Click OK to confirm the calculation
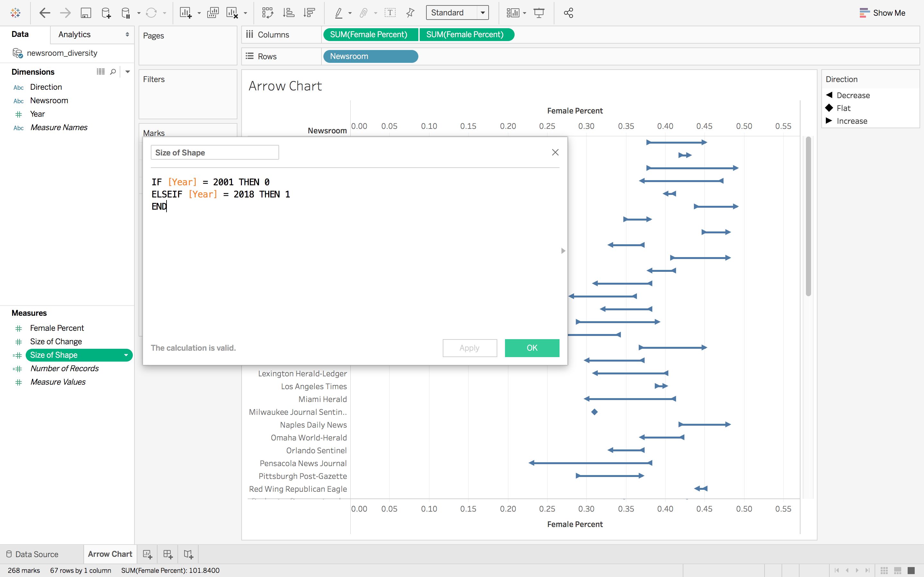924x577 pixels. (x=532, y=348)
